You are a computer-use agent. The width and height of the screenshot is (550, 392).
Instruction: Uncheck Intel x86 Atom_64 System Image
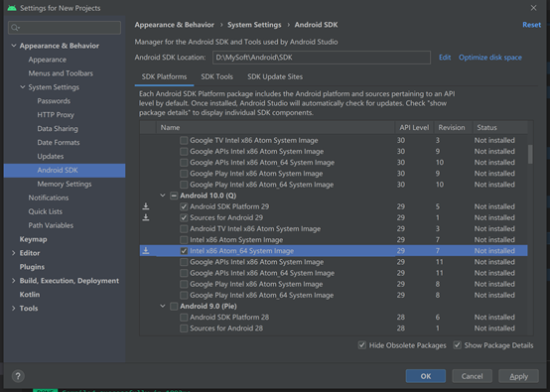tap(184, 251)
